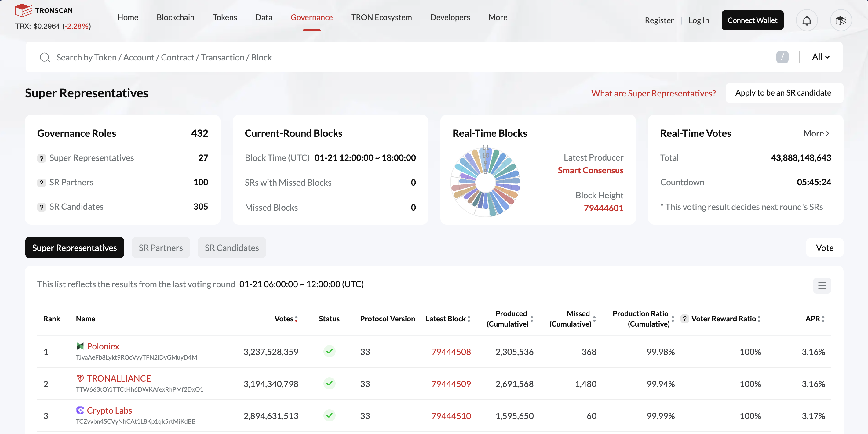Expand More in Real-Time Votes
The width and height of the screenshot is (868, 434).
[816, 133]
